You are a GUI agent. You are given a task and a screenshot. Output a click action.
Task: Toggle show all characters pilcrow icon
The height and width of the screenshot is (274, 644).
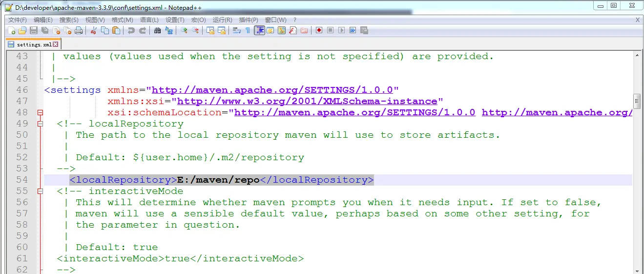point(248,30)
